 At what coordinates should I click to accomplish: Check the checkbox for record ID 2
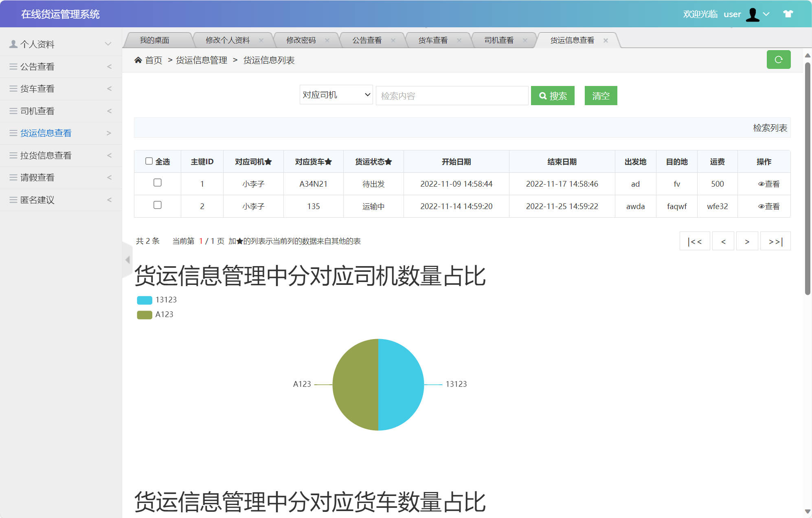pyautogui.click(x=158, y=205)
